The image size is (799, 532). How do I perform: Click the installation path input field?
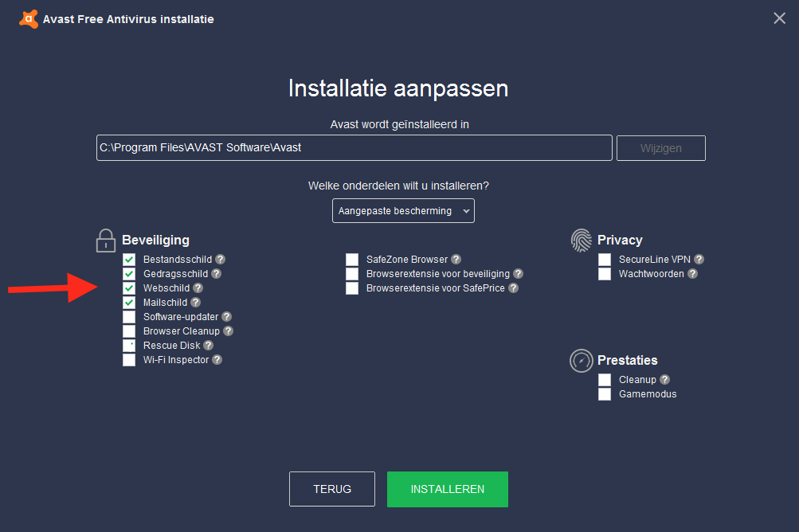(354, 148)
